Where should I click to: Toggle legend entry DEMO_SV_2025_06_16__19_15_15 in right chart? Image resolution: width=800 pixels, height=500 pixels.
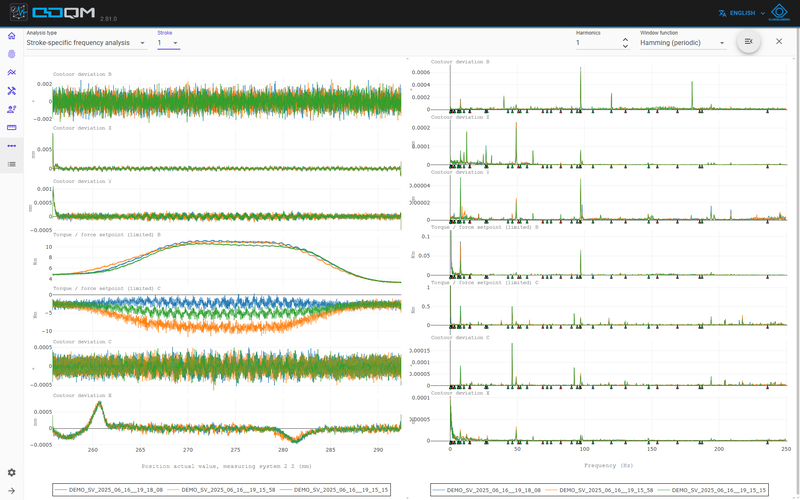pos(713,490)
